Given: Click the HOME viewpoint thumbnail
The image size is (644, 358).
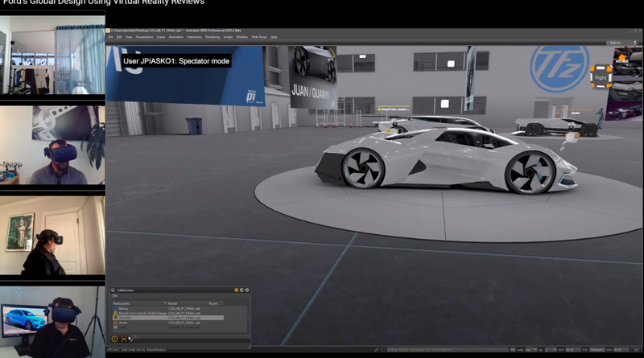Looking at the screenshot, I should click(x=623, y=60).
